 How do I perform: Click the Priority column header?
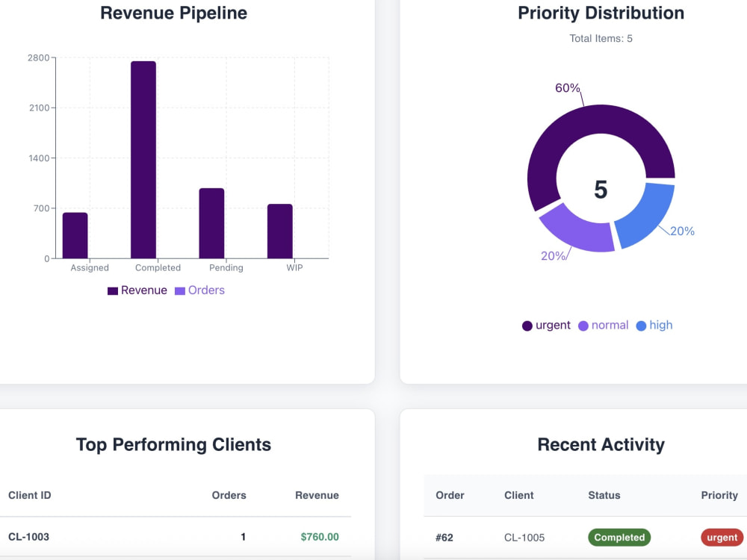(x=719, y=495)
